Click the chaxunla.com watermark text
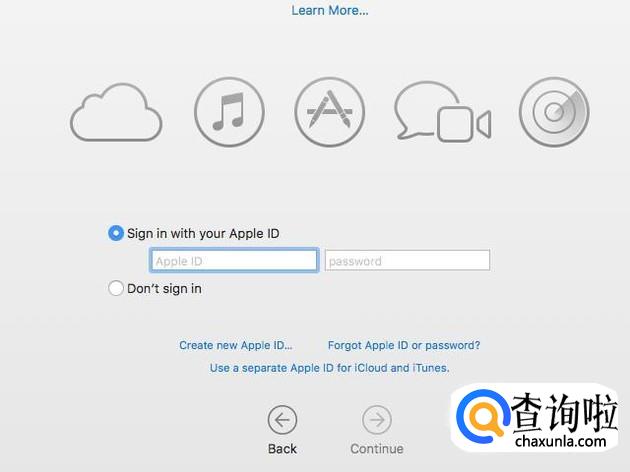630x472 pixels. (560, 441)
